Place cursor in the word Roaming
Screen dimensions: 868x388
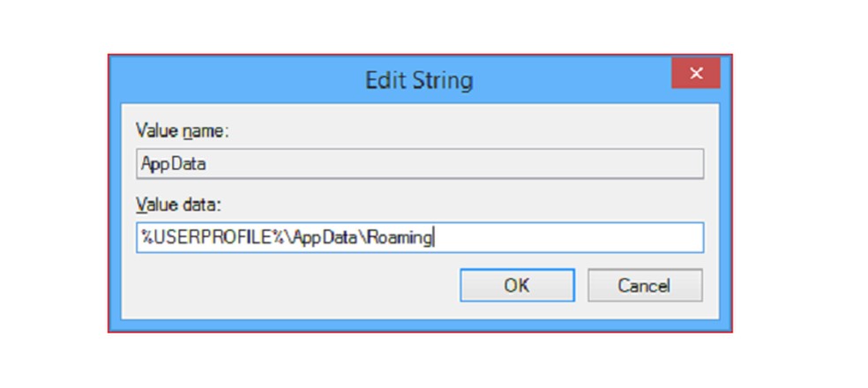403,237
